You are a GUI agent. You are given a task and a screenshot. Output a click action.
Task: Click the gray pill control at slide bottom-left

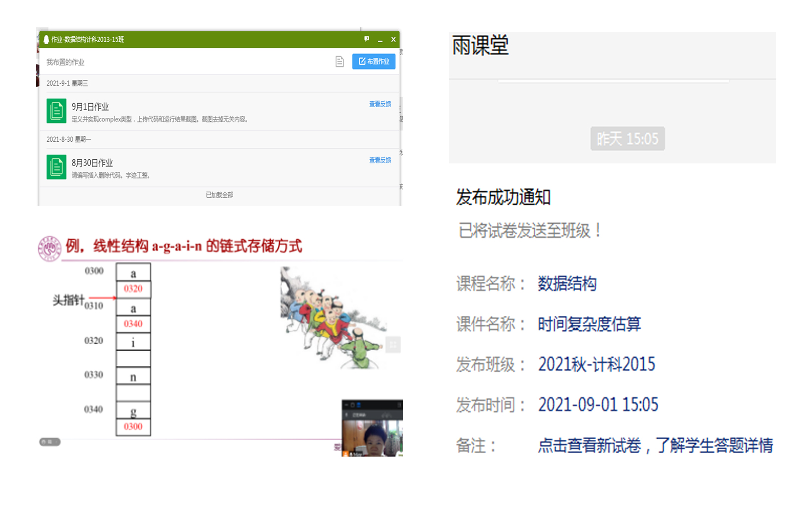coord(50,442)
